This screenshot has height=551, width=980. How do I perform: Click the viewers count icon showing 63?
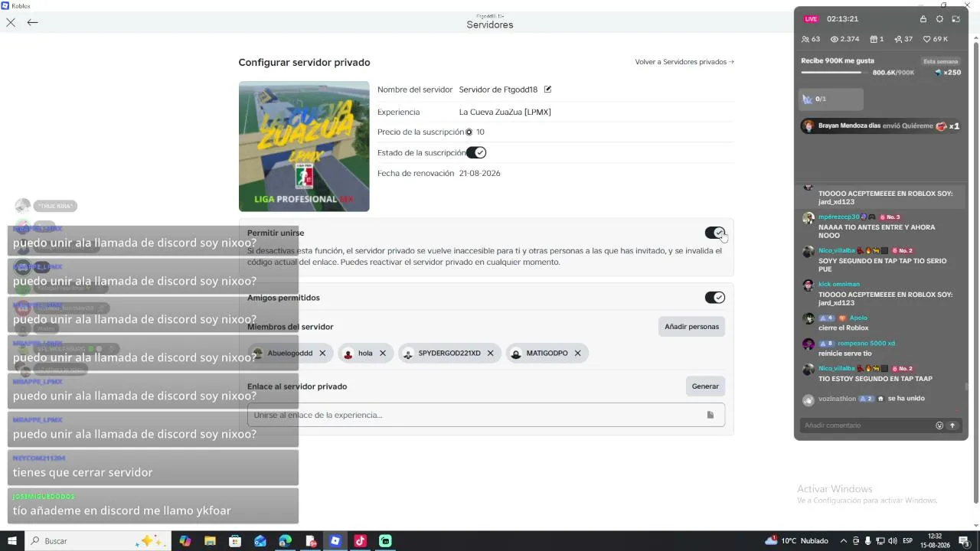point(805,39)
